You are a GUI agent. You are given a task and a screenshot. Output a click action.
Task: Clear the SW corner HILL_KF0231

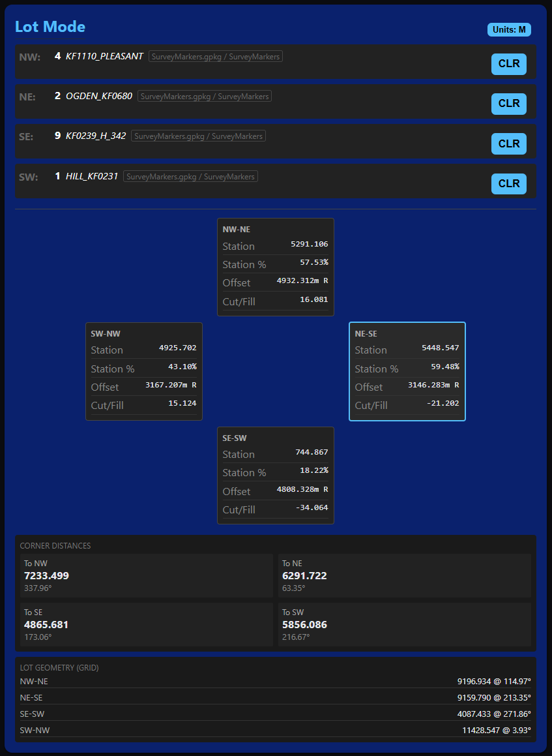click(x=508, y=184)
